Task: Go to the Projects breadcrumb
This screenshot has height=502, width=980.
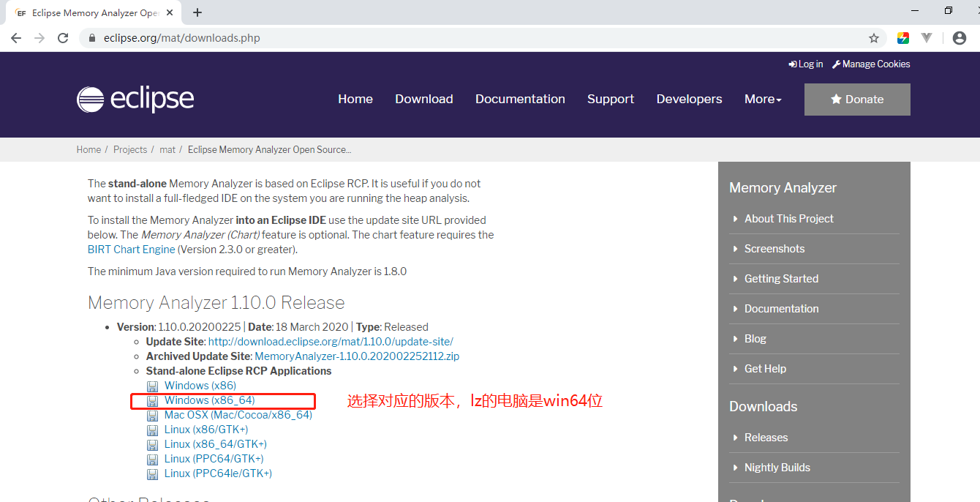Action: pyautogui.click(x=130, y=149)
